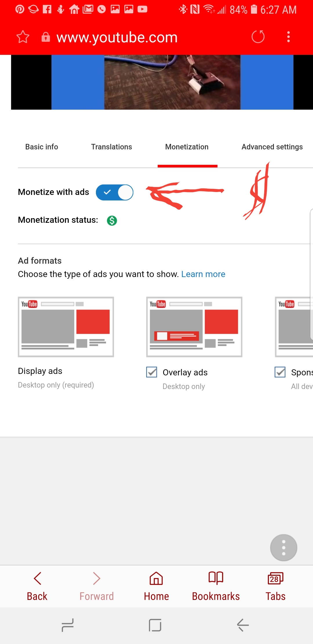Screen dimensions: 313x644
Task: Open the Advanced settings tab
Action: (x=272, y=147)
